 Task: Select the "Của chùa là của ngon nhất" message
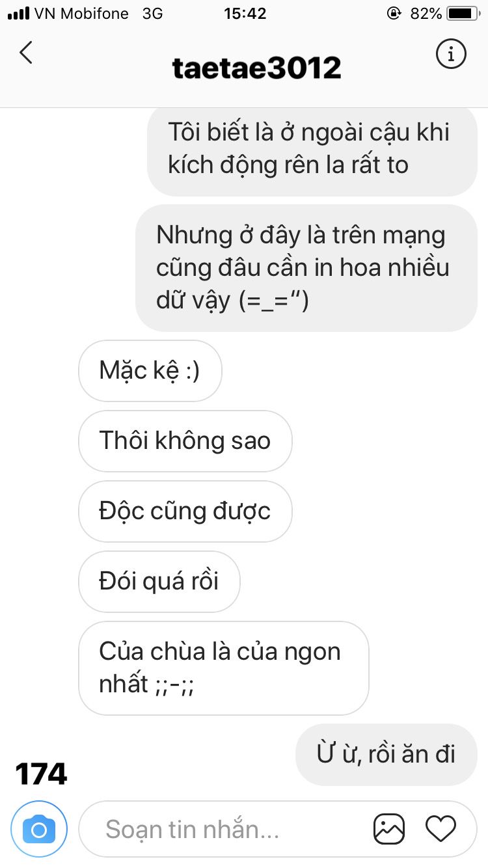[x=223, y=668]
